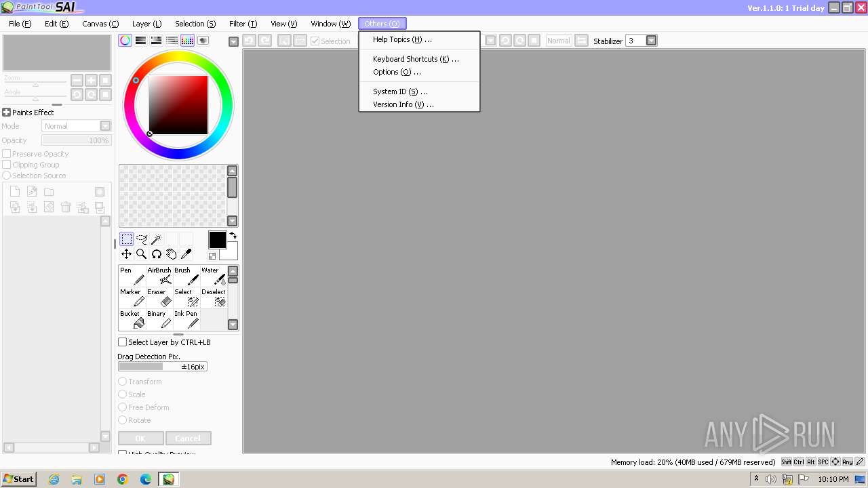Open the Canvas menu

click(x=100, y=24)
